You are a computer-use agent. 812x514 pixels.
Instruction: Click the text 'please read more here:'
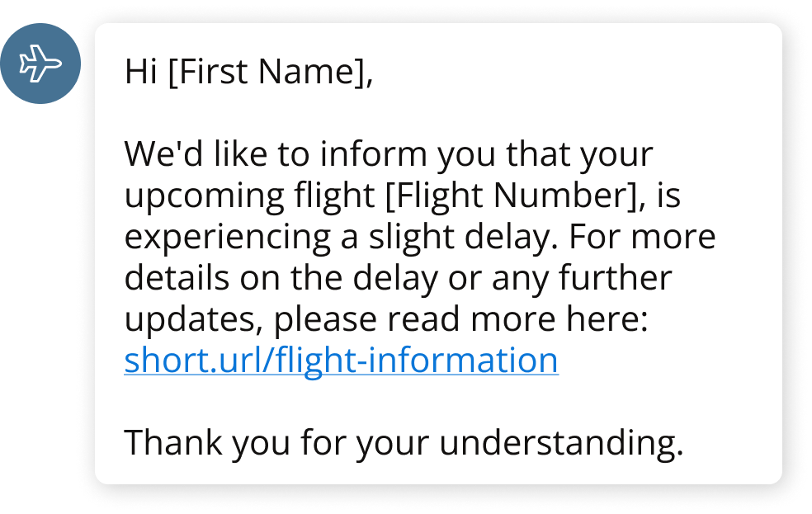coord(461,320)
